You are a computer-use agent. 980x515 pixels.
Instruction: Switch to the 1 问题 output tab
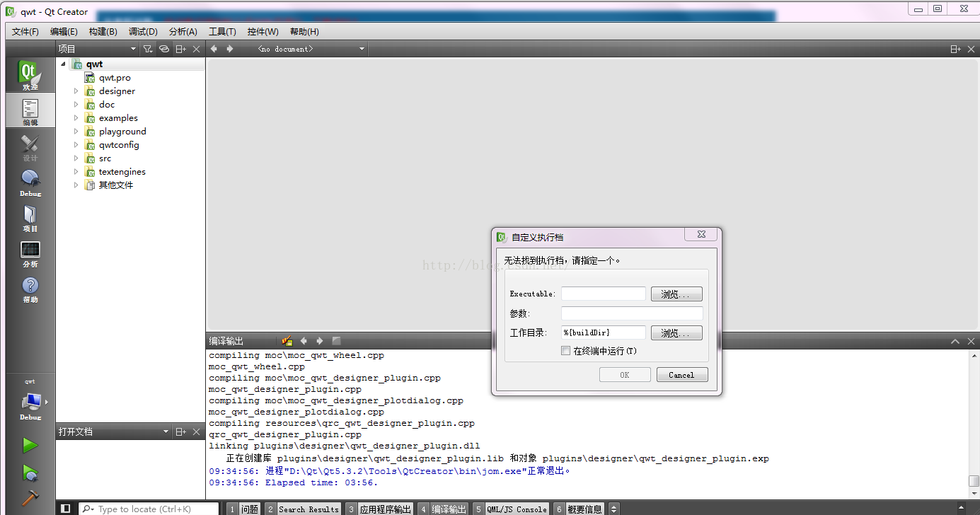(243, 509)
